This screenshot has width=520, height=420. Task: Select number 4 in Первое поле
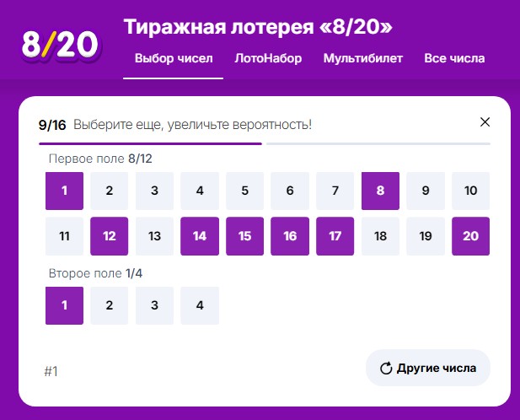[x=200, y=191]
